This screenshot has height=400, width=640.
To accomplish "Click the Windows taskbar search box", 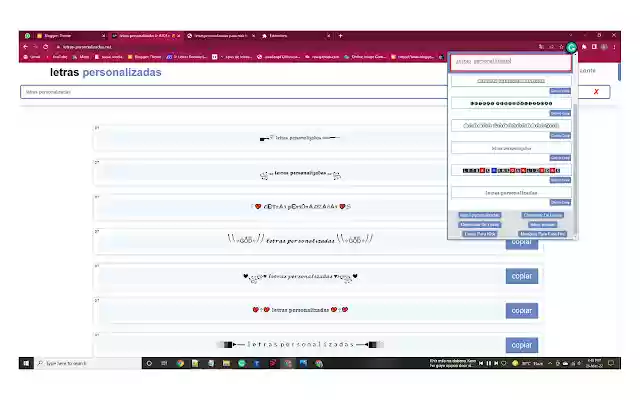I will (88, 363).
